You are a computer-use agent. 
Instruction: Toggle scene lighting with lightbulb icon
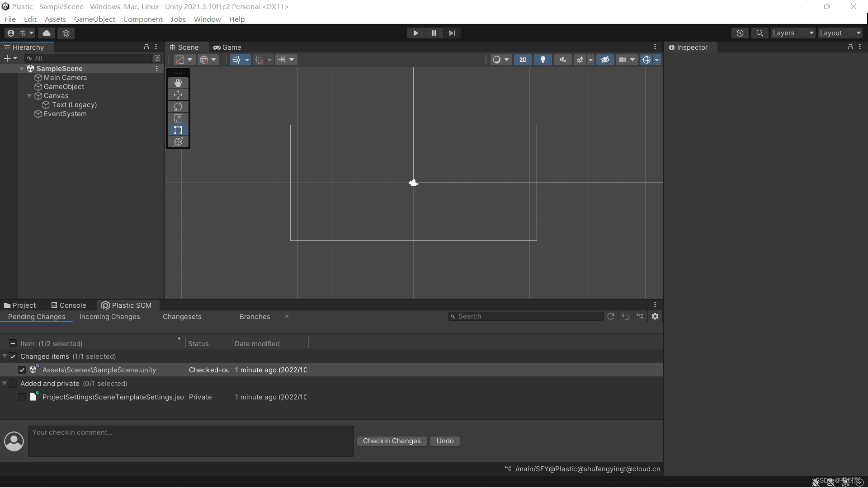click(x=543, y=60)
